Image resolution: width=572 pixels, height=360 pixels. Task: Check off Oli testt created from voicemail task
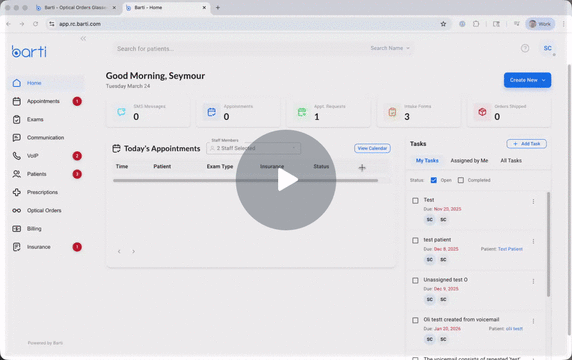[x=415, y=320]
